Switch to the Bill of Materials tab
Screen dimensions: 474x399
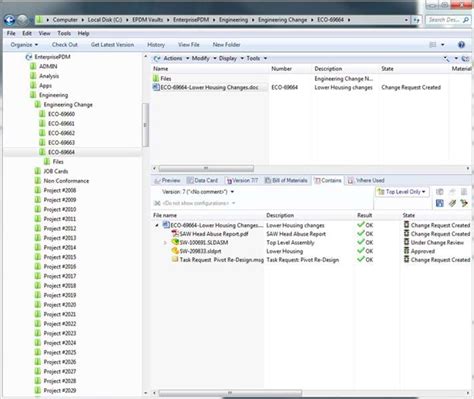(x=286, y=181)
